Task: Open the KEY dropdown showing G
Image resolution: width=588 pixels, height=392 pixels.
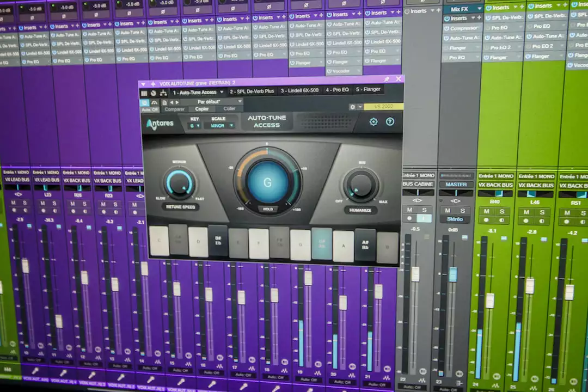Action: pos(194,126)
